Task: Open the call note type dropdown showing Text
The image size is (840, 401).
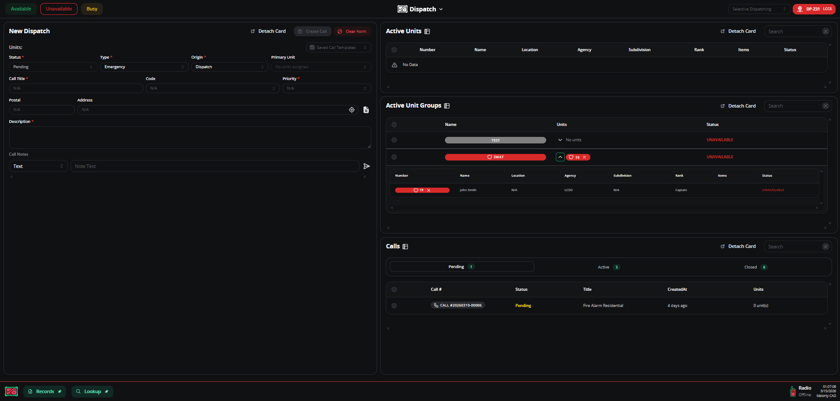Action: [38, 167]
